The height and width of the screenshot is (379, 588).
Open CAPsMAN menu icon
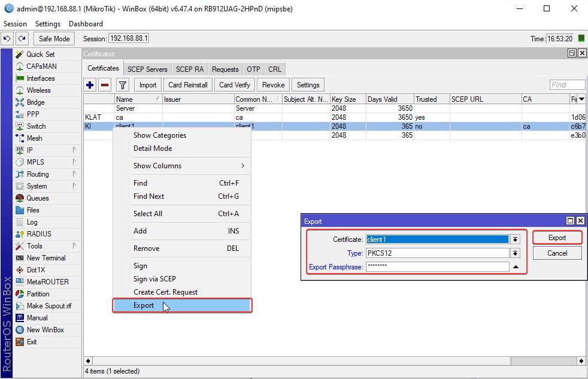[20, 66]
